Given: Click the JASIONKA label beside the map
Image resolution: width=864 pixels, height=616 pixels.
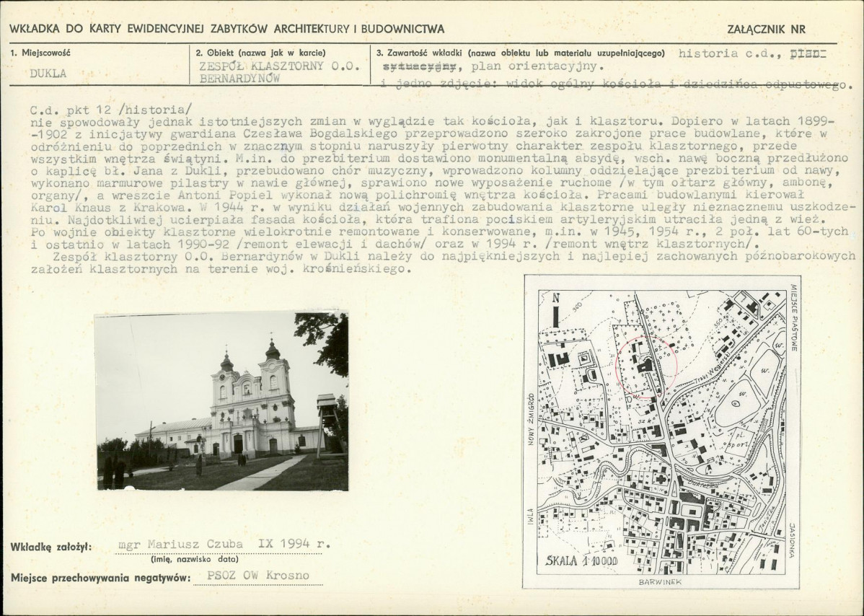Looking at the screenshot, I should [793, 540].
